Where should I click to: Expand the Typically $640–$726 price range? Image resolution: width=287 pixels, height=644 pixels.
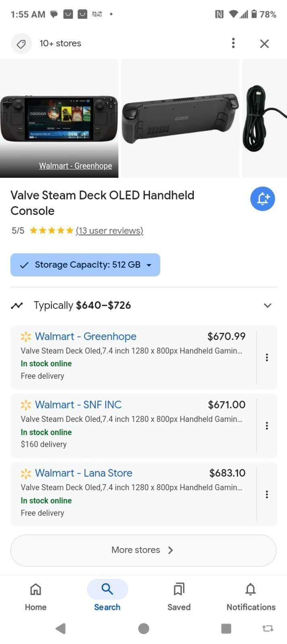coord(143,305)
